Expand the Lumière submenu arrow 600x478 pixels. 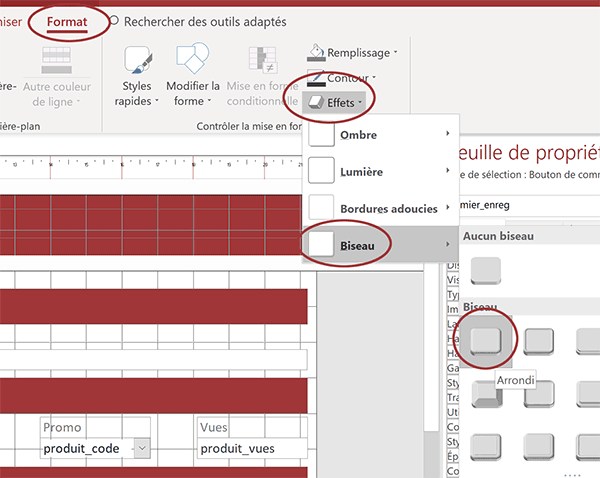coord(448,170)
